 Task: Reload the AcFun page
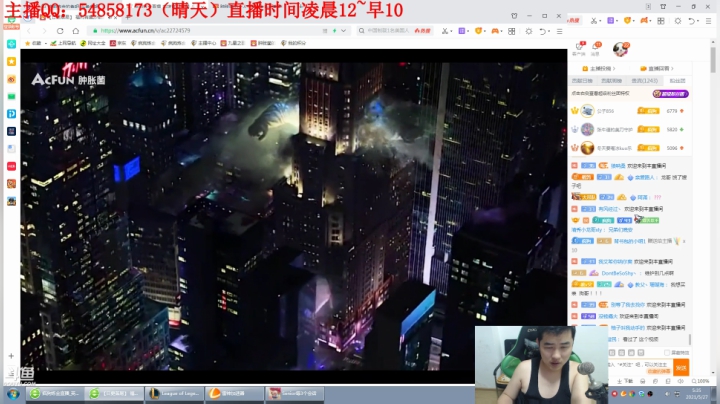(60, 31)
